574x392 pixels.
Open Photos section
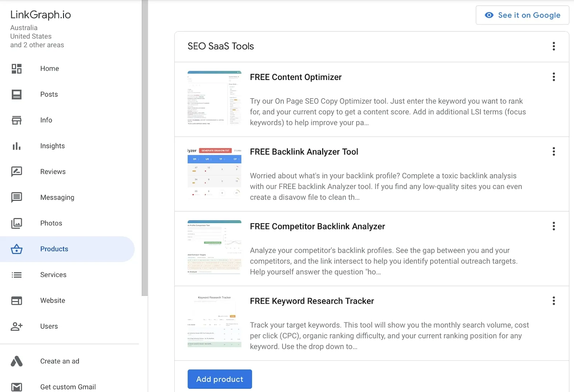coord(51,223)
